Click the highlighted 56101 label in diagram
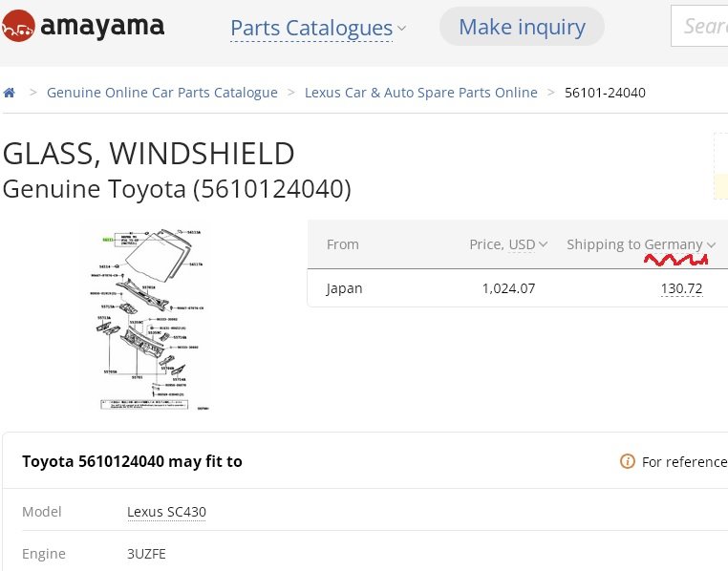This screenshot has height=571, width=728. pos(108,240)
